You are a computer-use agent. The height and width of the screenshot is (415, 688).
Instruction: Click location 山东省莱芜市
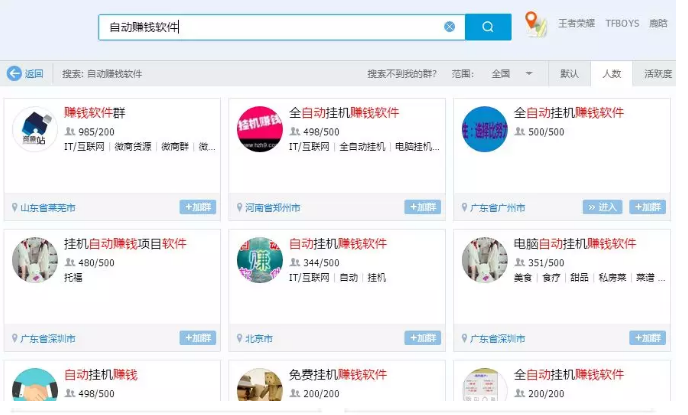click(x=48, y=208)
